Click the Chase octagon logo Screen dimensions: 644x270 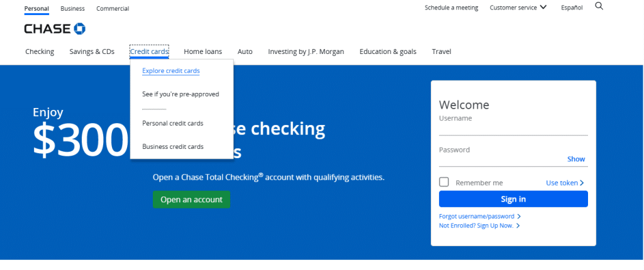[79, 29]
